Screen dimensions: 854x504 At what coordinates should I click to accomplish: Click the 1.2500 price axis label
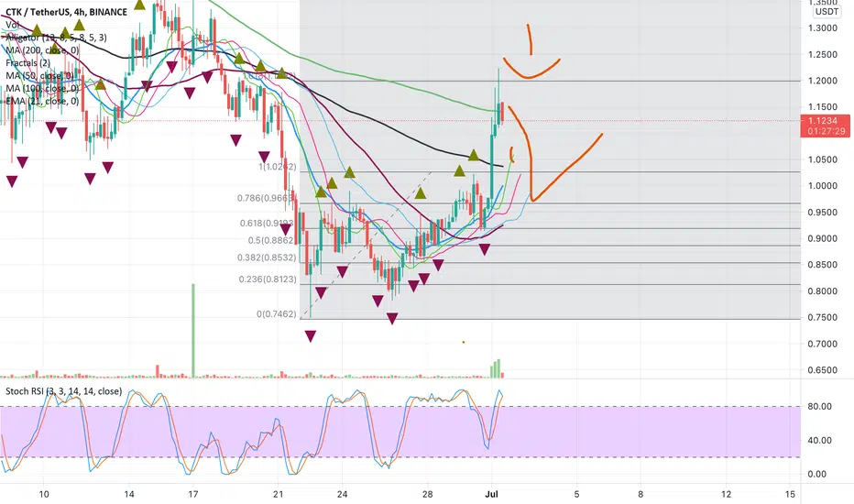click(x=823, y=54)
